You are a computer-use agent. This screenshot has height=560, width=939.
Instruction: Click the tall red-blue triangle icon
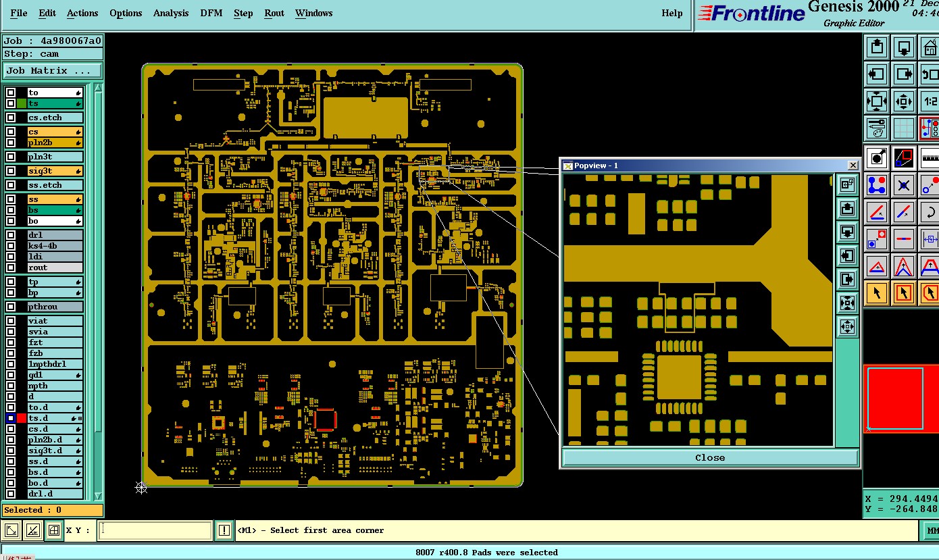click(x=904, y=266)
